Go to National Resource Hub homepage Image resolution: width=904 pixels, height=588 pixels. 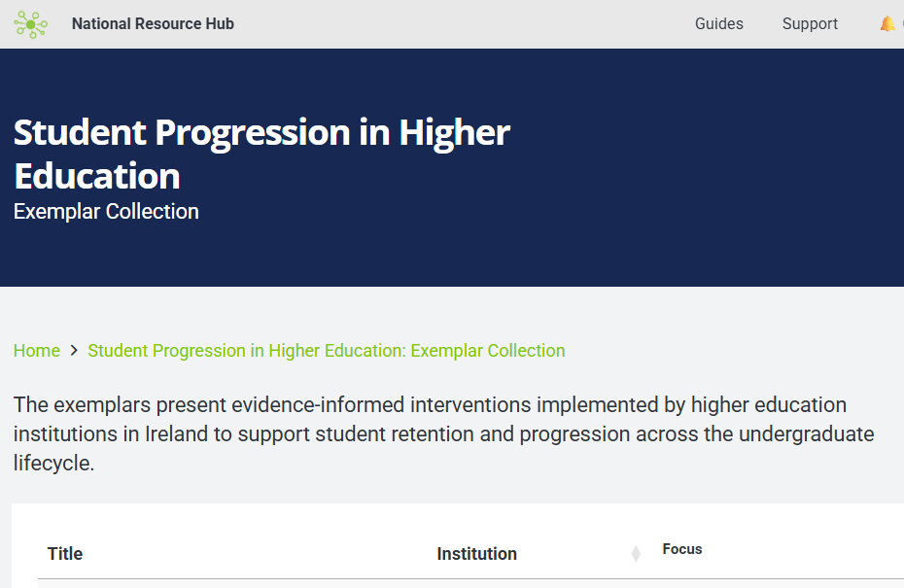coord(153,24)
